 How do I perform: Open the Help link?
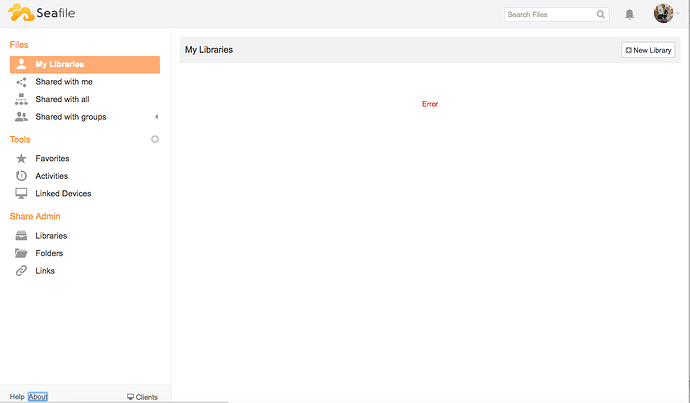[17, 397]
